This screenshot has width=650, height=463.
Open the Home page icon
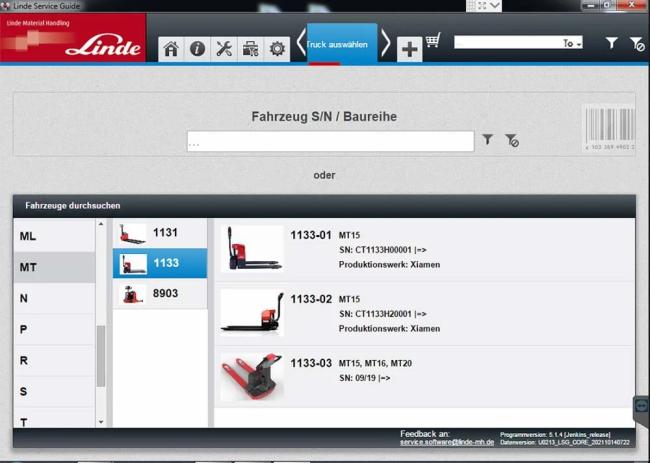pyautogui.click(x=171, y=49)
